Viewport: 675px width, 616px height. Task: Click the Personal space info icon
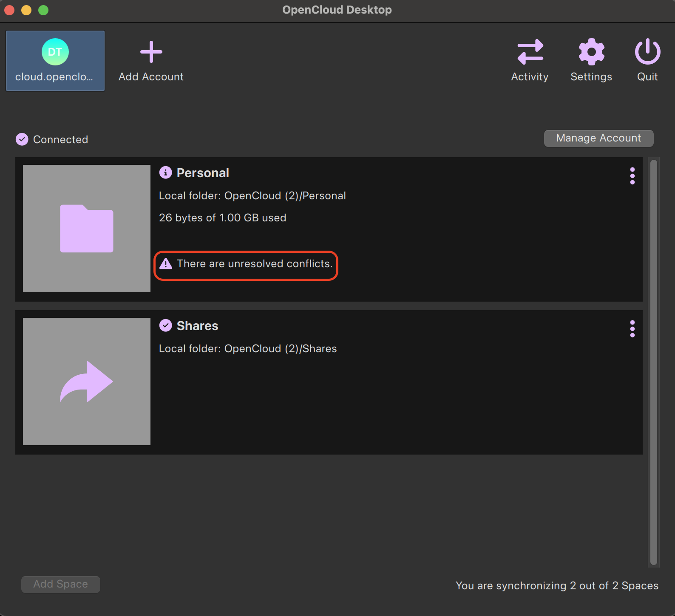(165, 172)
